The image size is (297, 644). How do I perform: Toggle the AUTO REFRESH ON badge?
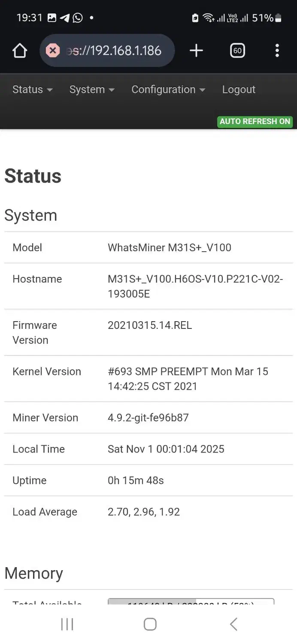point(255,122)
